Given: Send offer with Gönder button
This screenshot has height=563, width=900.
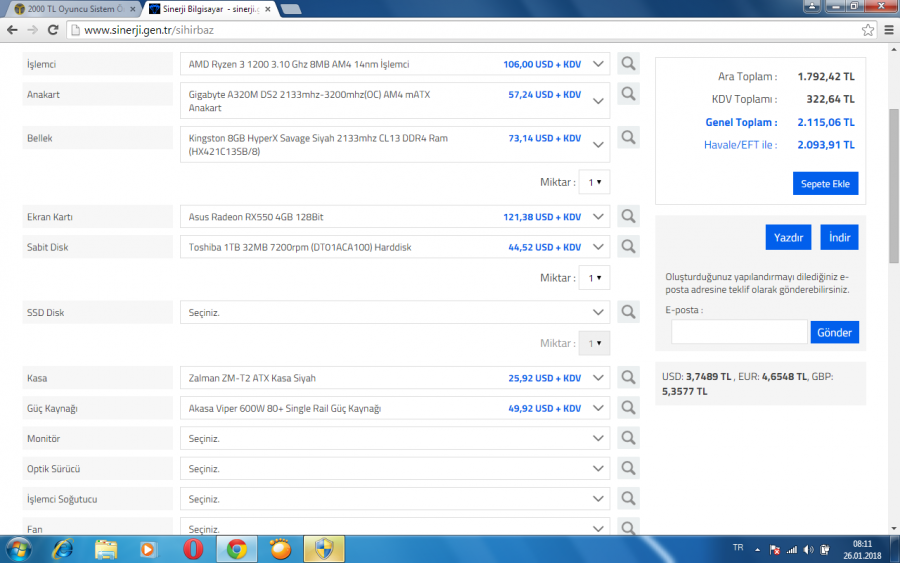Looking at the screenshot, I should 835,332.
